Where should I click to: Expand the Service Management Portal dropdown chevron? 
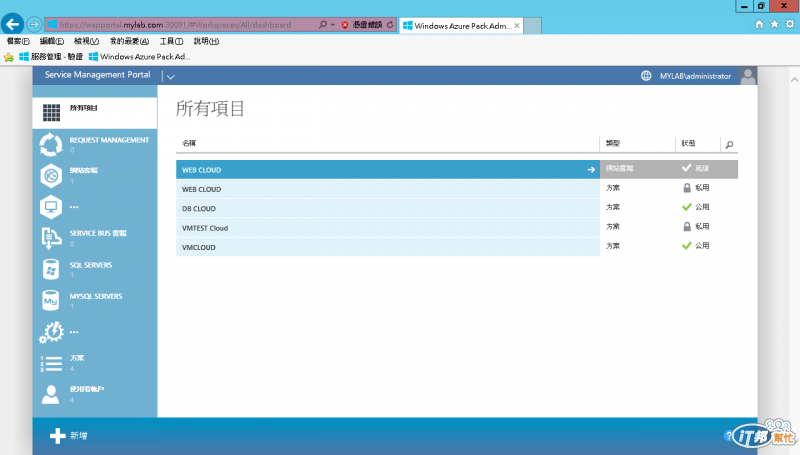coord(170,77)
